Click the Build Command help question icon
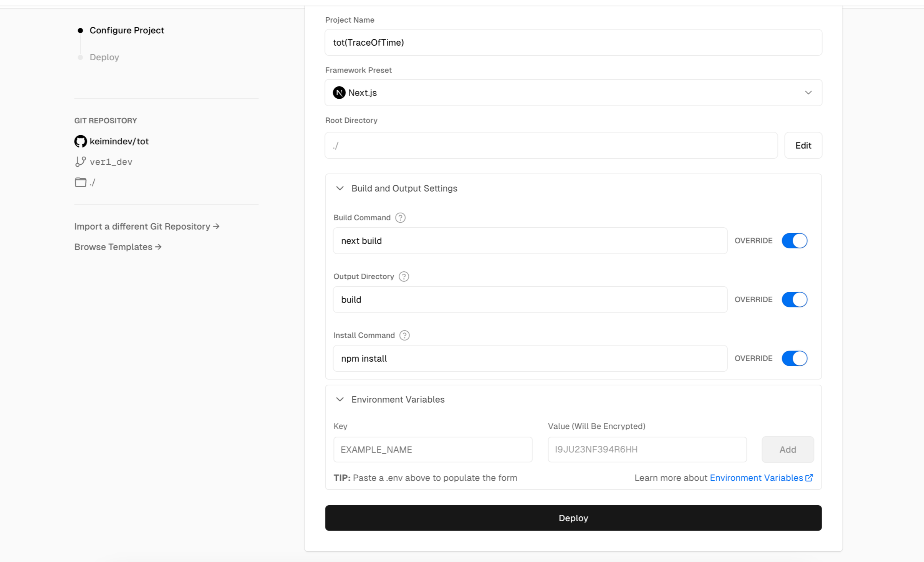 [400, 218]
